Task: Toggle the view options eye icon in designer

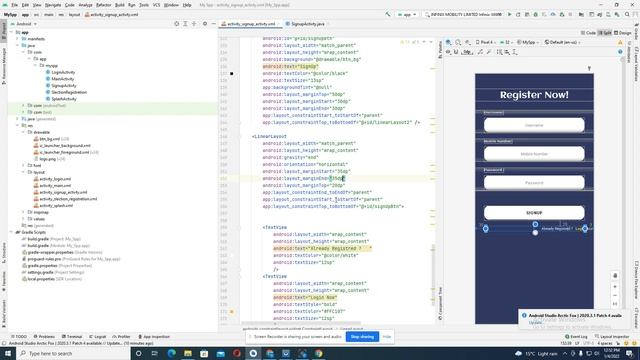Action: pos(449,52)
